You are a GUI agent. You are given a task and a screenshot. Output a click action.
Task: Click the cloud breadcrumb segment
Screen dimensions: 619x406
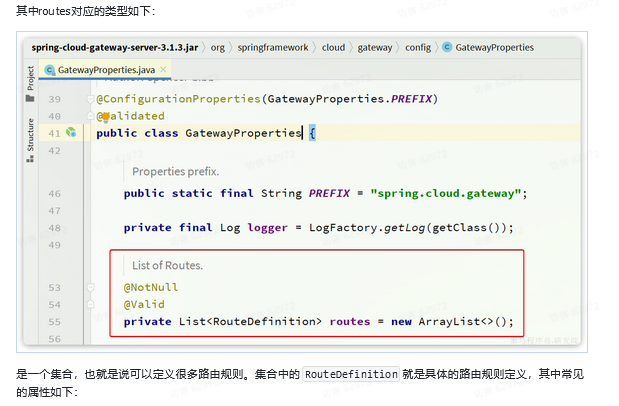coord(333,47)
